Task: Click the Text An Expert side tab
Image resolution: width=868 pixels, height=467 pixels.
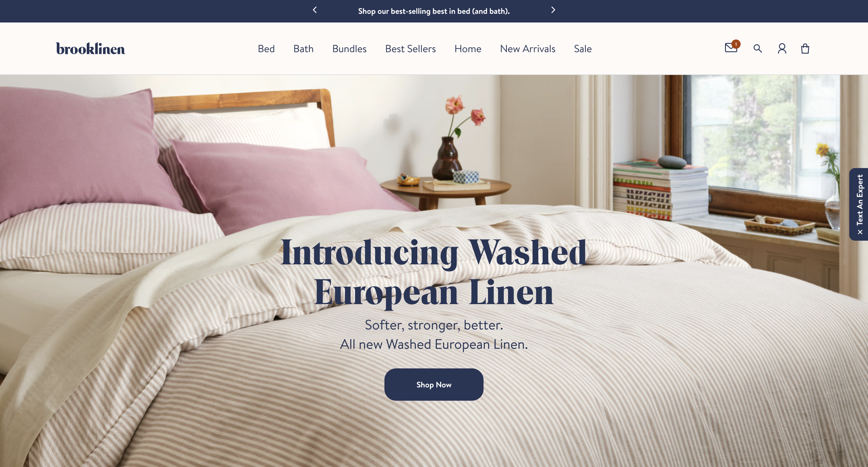Action: tap(859, 204)
